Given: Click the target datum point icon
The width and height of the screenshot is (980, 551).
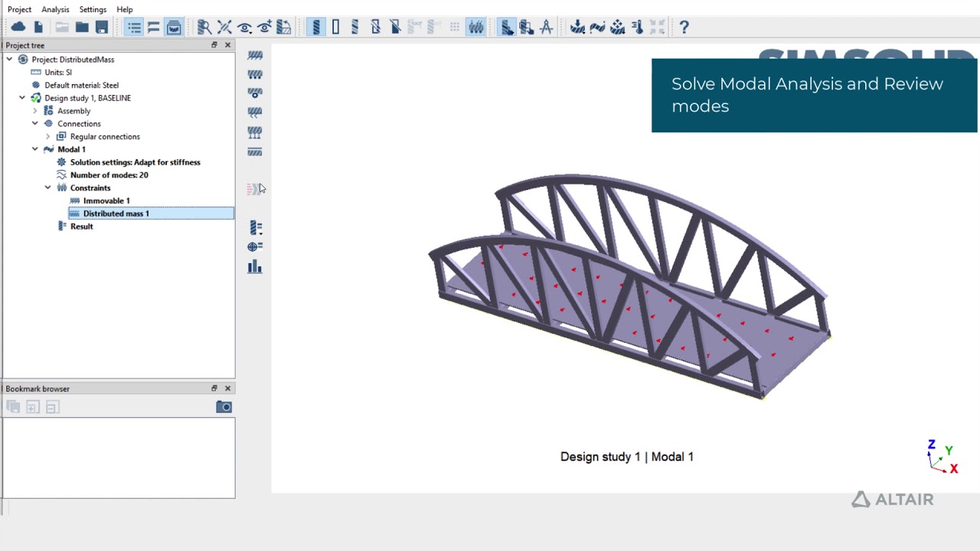Looking at the screenshot, I should pos(255,246).
